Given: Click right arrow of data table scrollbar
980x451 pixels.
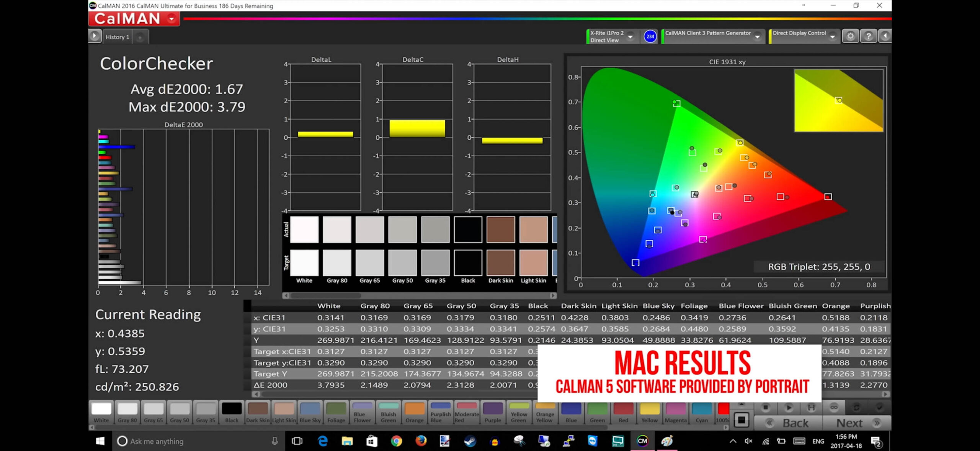Looking at the screenshot, I should pos(885,394).
